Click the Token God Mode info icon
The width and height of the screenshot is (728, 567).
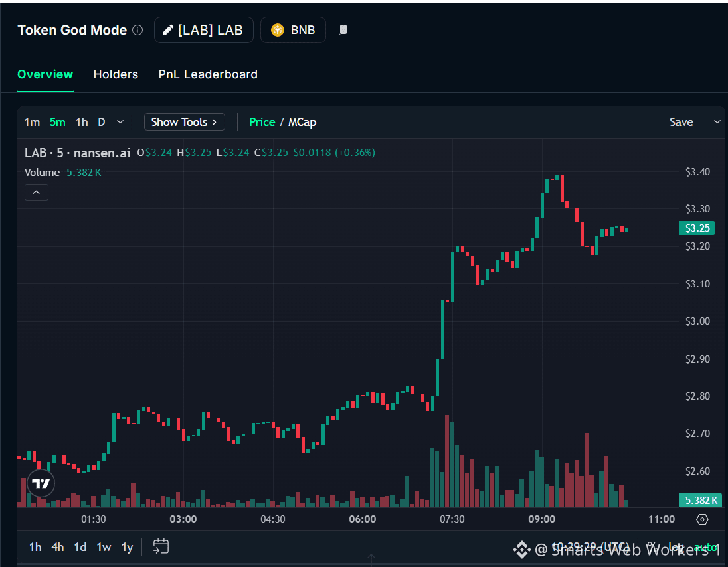[137, 30]
